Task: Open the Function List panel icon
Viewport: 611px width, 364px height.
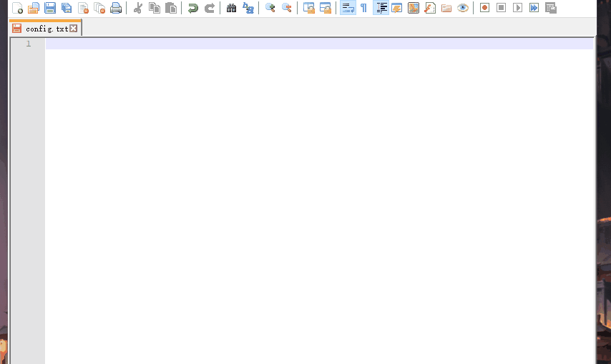Action: (x=430, y=8)
